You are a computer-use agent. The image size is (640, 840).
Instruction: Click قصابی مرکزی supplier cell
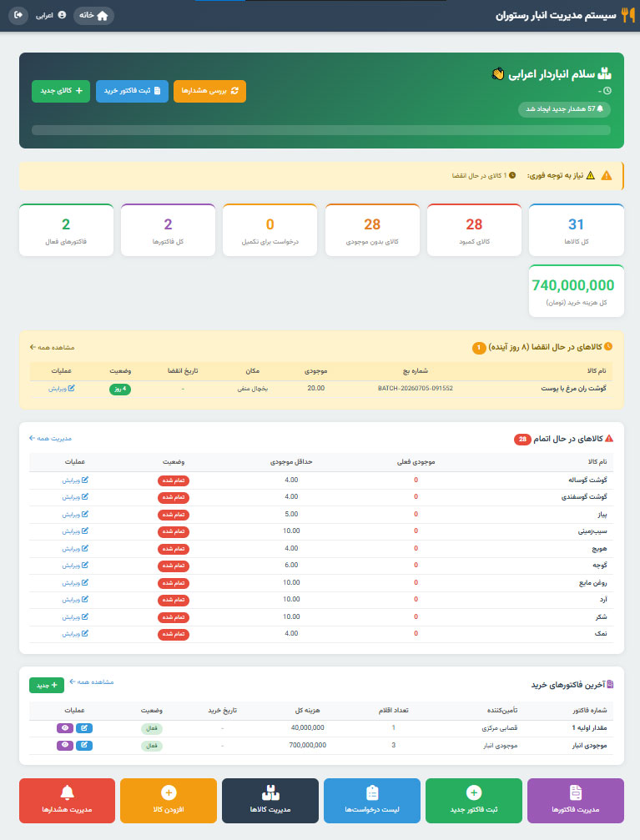click(x=500, y=728)
